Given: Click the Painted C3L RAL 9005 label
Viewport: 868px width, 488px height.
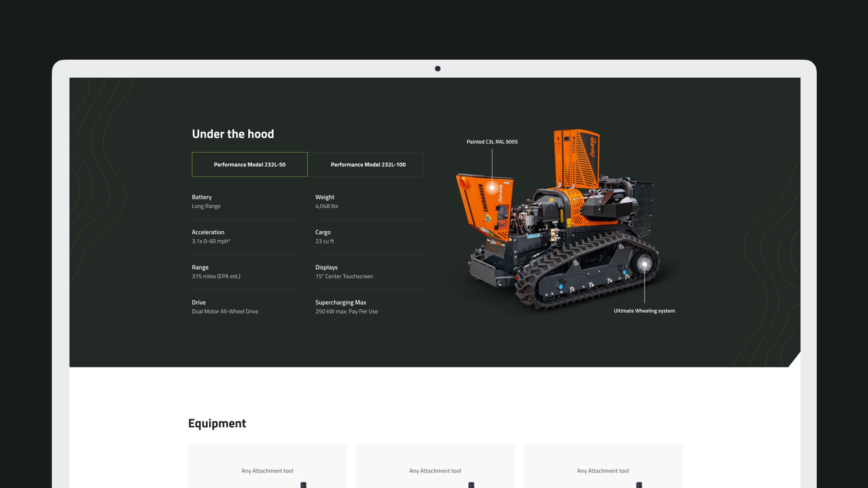Looking at the screenshot, I should click(x=492, y=142).
